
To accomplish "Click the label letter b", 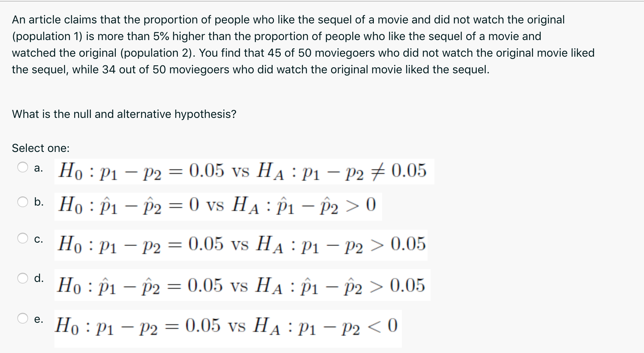I will point(38,202).
